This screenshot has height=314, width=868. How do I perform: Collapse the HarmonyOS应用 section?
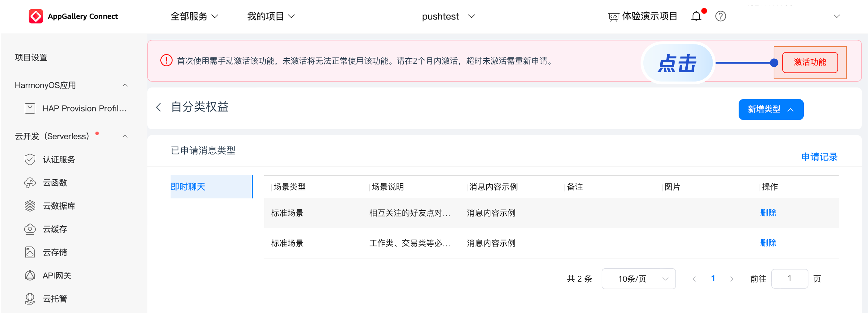click(x=125, y=85)
